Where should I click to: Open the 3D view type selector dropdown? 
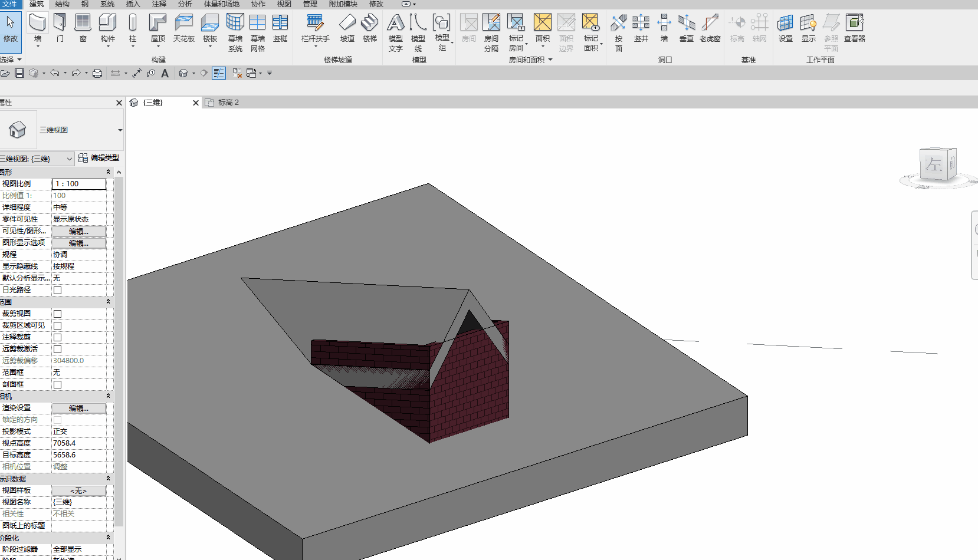pos(120,130)
